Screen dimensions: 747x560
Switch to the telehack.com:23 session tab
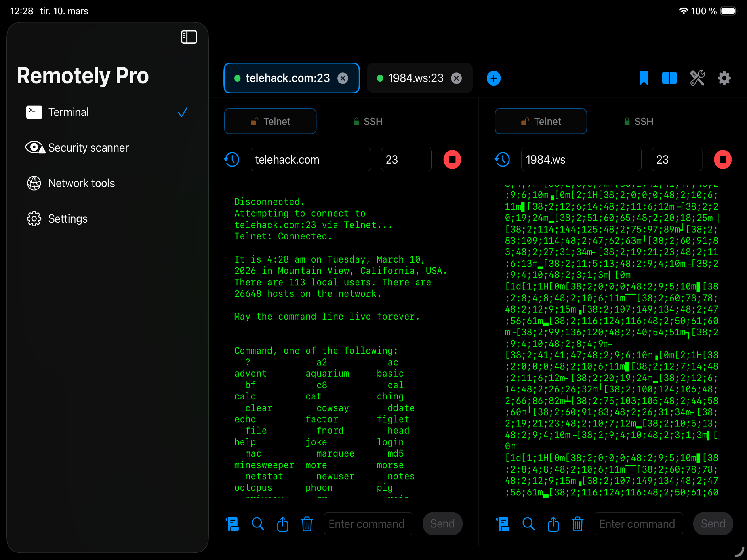pyautogui.click(x=291, y=78)
